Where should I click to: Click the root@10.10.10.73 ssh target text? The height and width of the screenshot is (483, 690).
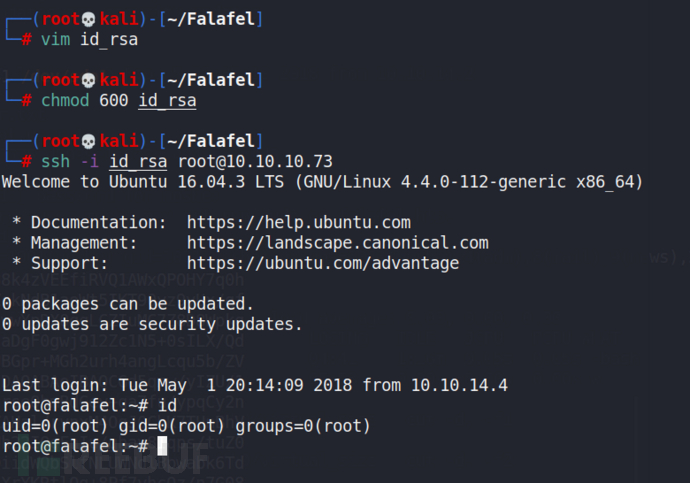coord(255,162)
